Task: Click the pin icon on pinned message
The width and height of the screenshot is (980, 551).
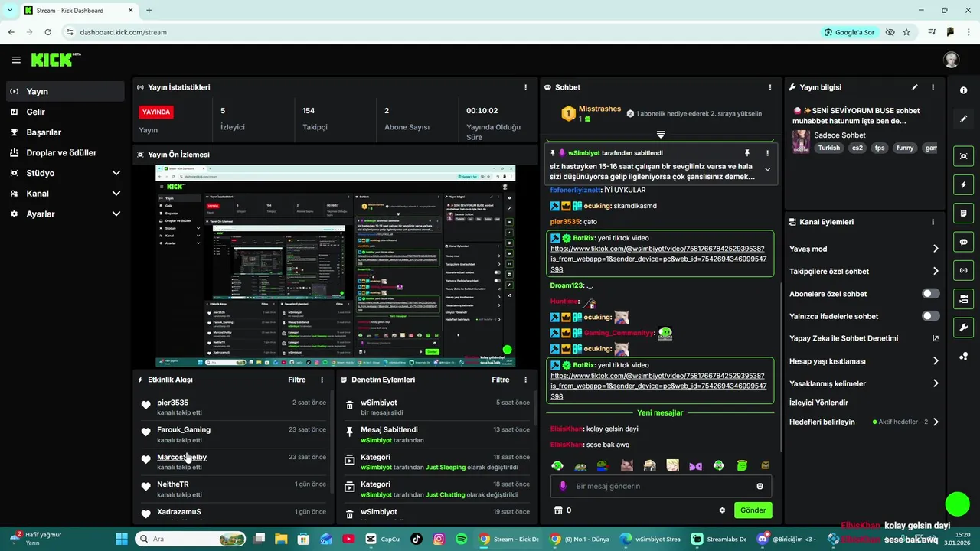Action: click(x=747, y=153)
